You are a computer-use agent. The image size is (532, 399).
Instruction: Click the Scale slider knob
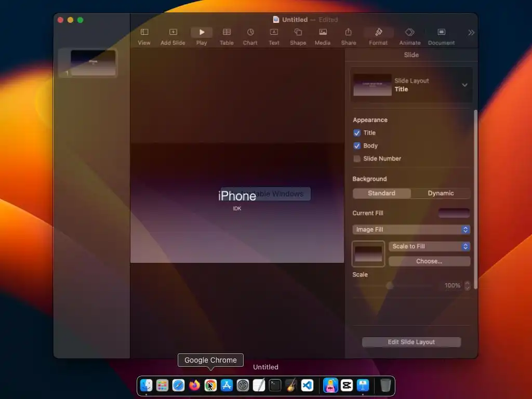[x=390, y=286]
